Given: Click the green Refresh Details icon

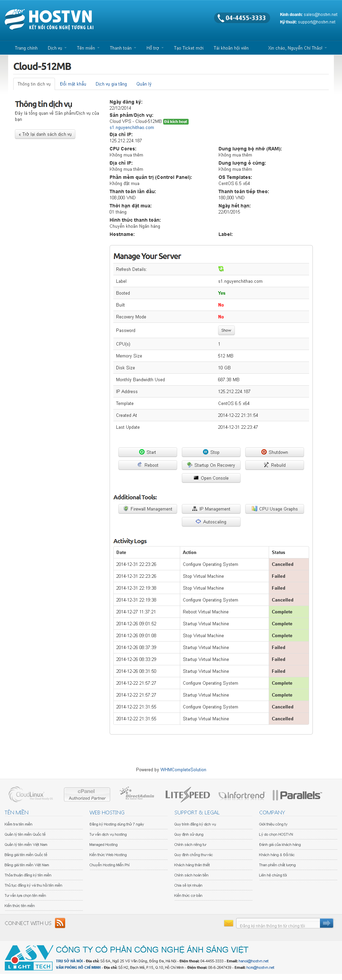Looking at the screenshot, I should coord(221,269).
